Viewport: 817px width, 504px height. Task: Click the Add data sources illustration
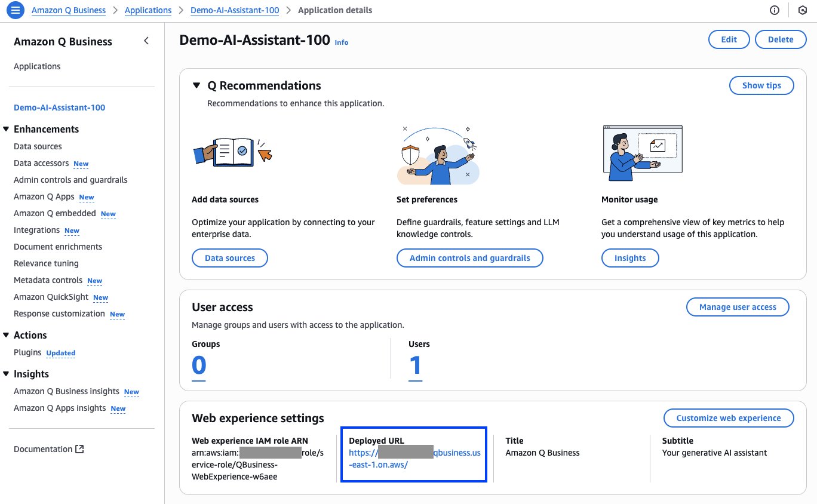pos(232,152)
